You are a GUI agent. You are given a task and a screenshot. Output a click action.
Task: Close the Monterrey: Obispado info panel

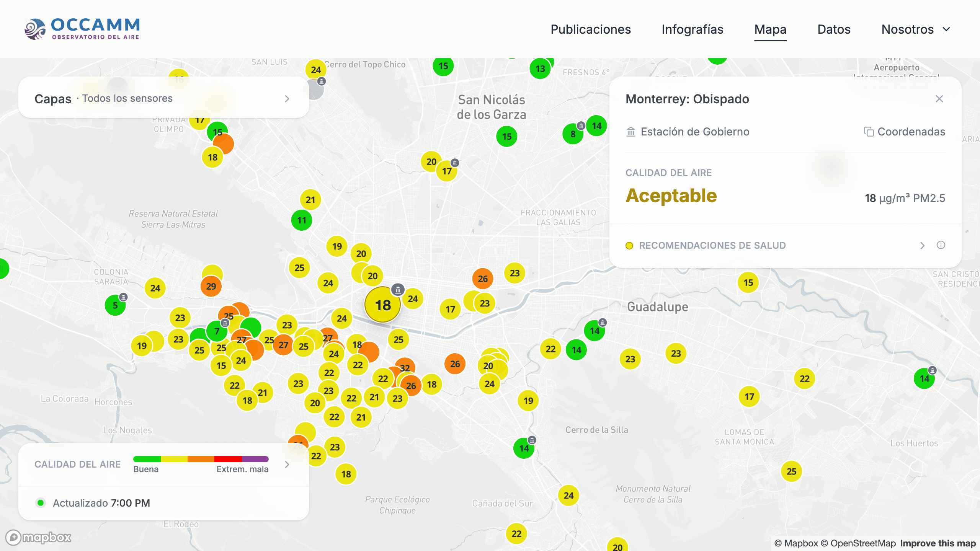click(939, 99)
